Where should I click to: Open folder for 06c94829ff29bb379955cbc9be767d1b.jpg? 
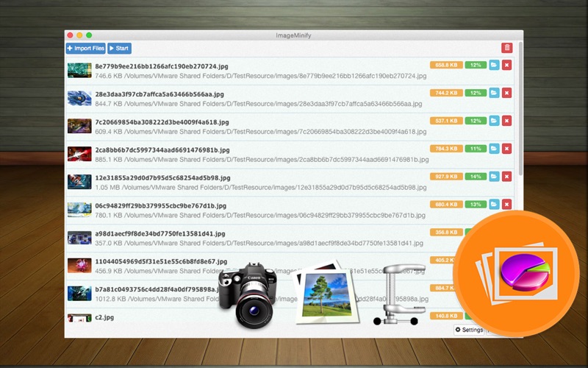pyautogui.click(x=494, y=205)
